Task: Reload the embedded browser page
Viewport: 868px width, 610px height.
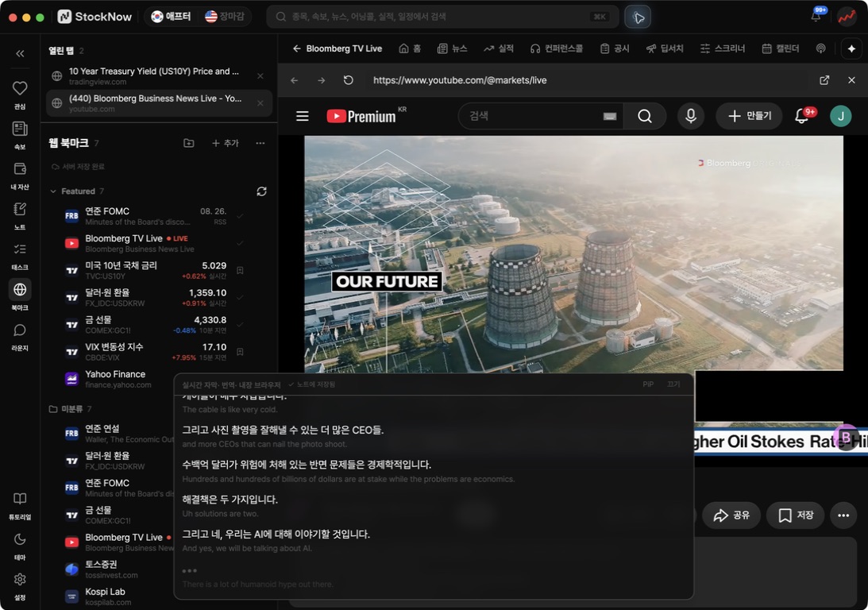Action: click(x=348, y=80)
